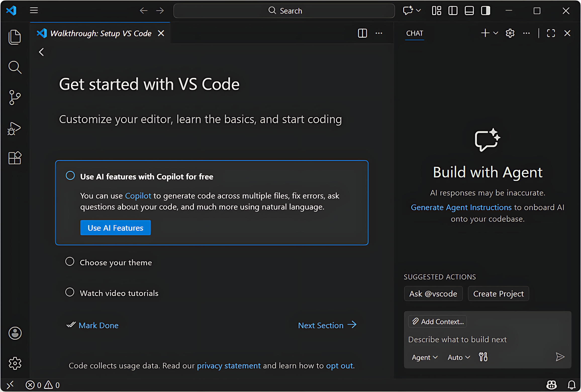The image size is (581, 392).
Task: Click the Copilot status icon in status bar
Action: tap(551, 385)
